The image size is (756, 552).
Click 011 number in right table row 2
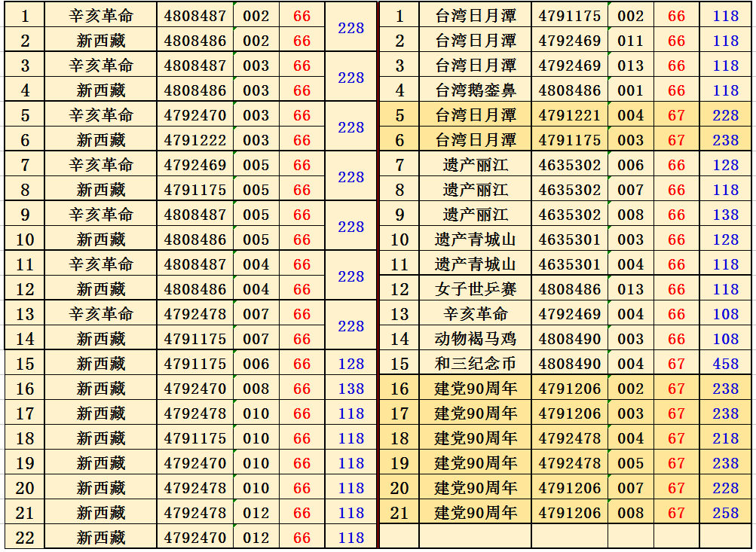pyautogui.click(x=631, y=41)
